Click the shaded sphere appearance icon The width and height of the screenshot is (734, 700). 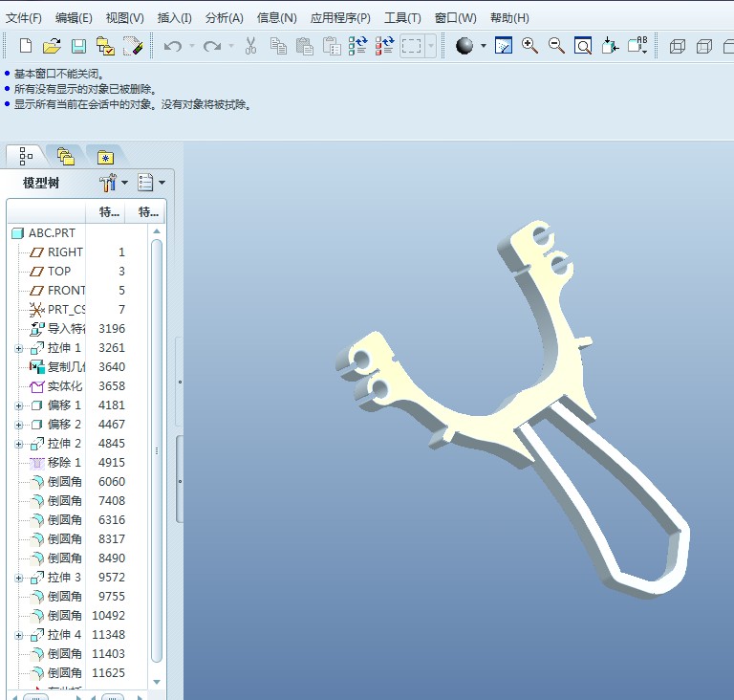[464, 46]
